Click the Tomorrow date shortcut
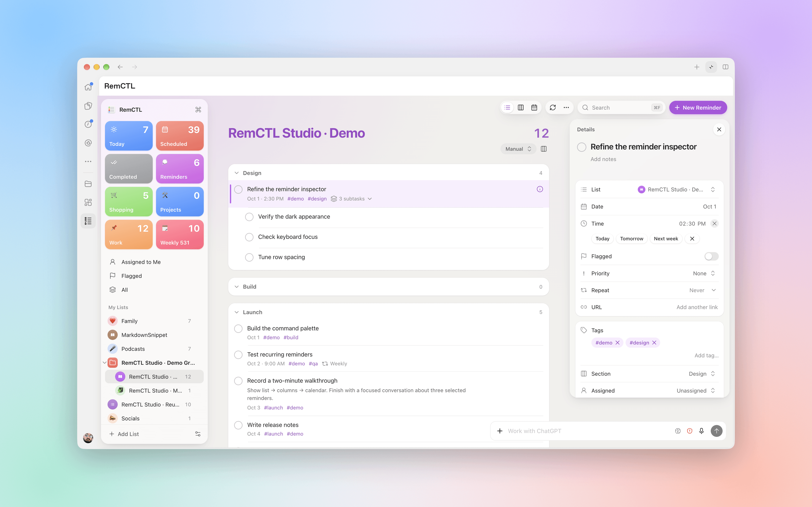 [632, 239]
